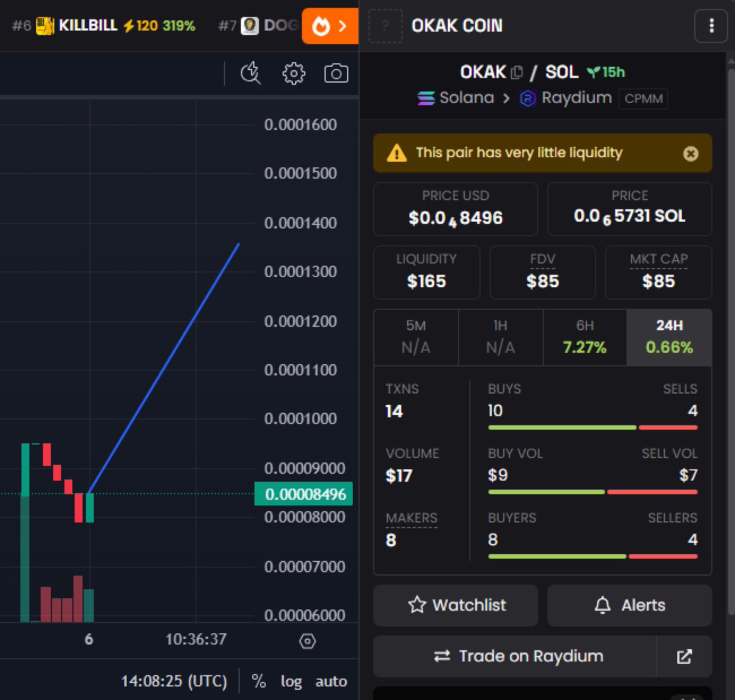The image size is (735, 700).
Task: Open the #6 KILLBILL trending pair
Action: [104, 26]
